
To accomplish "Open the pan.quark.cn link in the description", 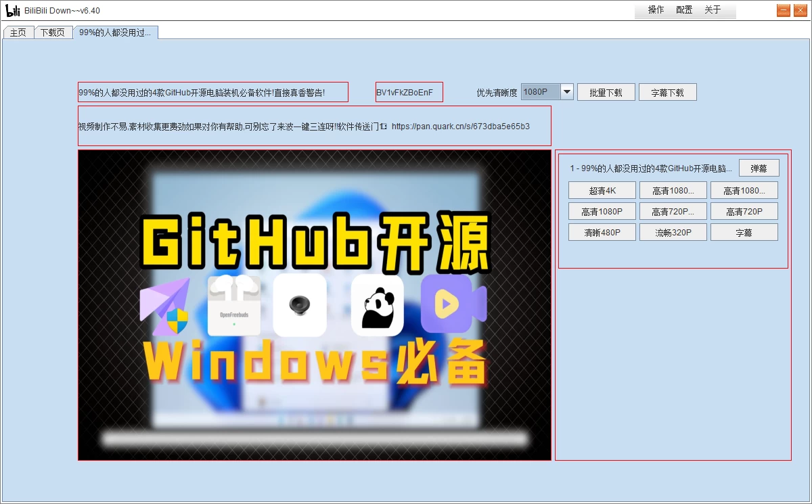I will pyautogui.click(x=460, y=126).
